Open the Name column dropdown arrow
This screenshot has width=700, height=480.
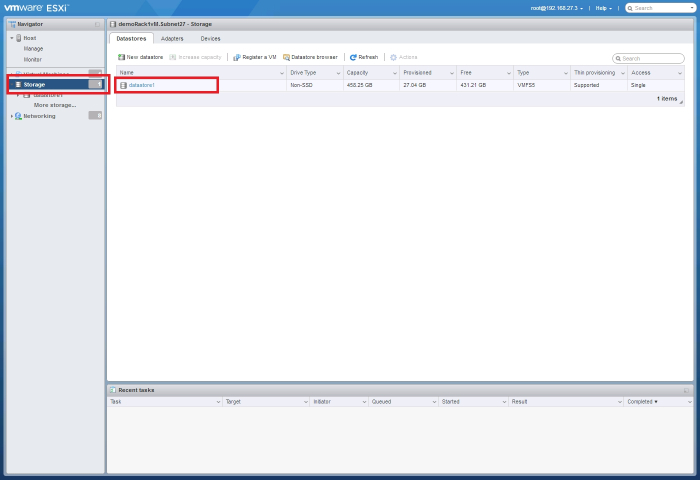282,73
